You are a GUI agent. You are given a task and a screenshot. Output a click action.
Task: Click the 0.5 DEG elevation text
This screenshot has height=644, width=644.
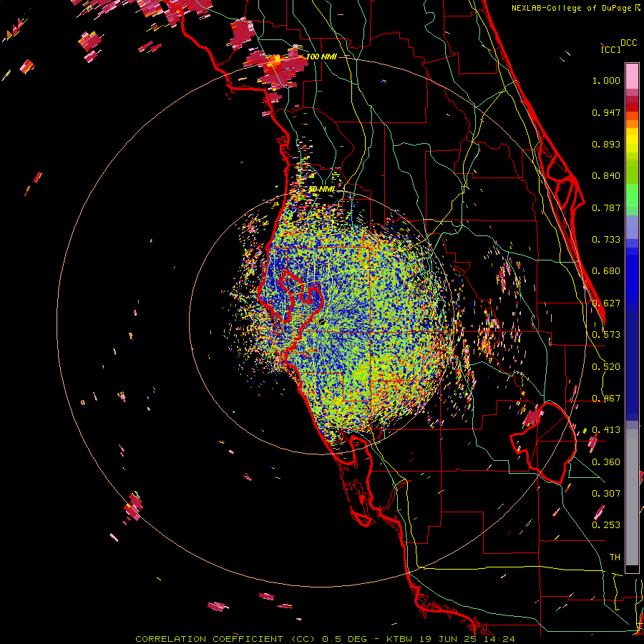(x=344, y=639)
